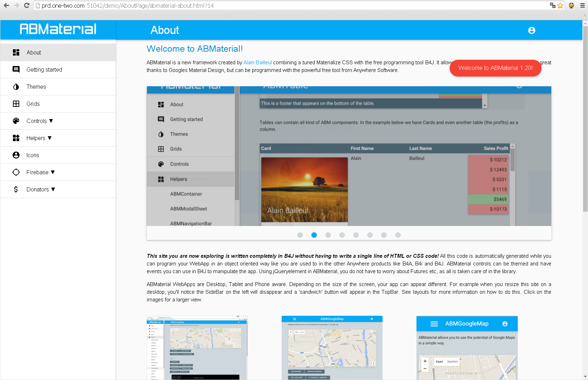The width and height of the screenshot is (588, 380).
Task: Click the Getting started chat icon
Action: (x=16, y=70)
